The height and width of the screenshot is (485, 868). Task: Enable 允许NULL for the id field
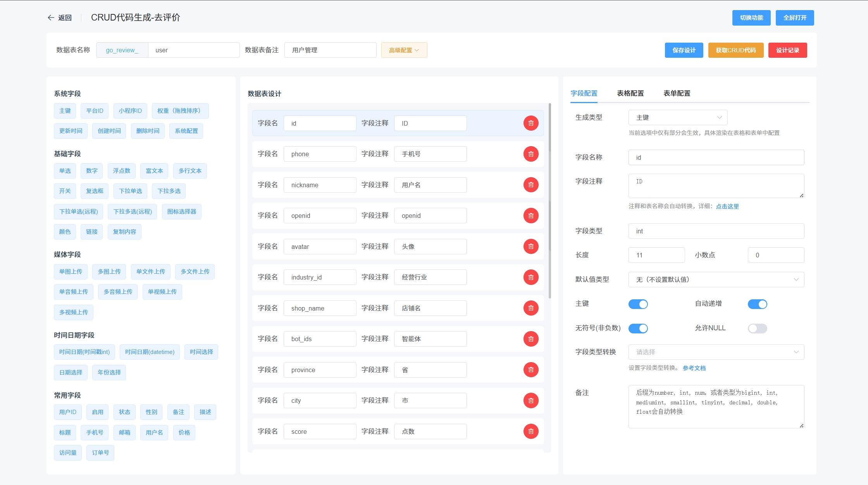[x=757, y=328]
